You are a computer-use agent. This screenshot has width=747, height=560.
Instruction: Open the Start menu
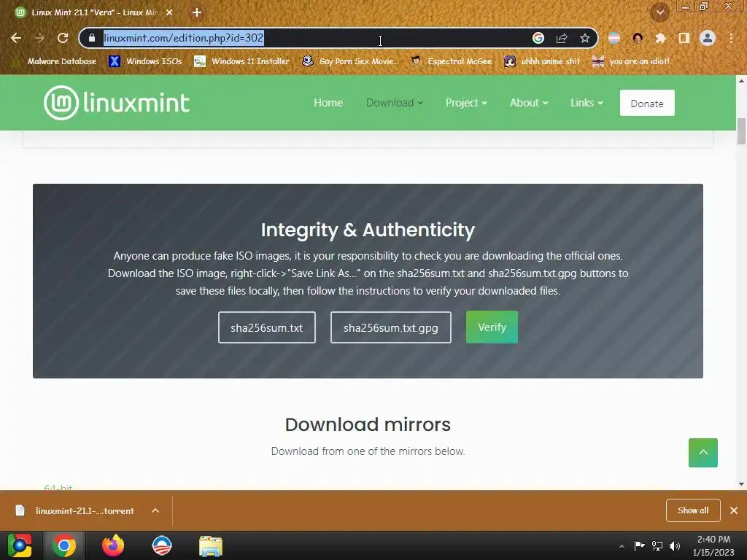(x=20, y=545)
